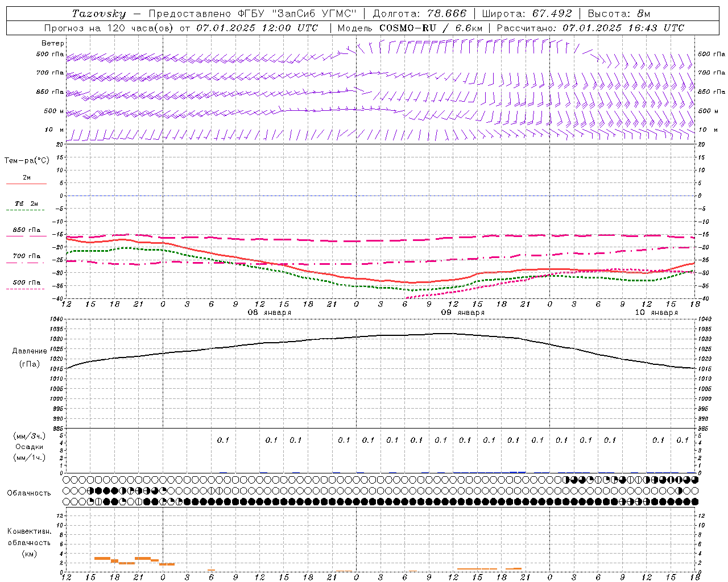Click the station name Tazovsky in header

coord(99,14)
